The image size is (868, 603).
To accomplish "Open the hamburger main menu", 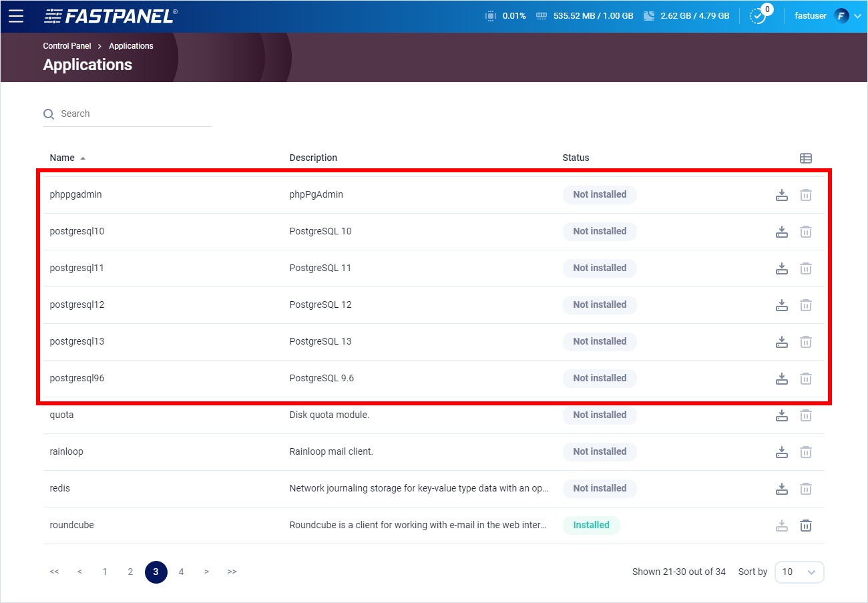I will [16, 16].
